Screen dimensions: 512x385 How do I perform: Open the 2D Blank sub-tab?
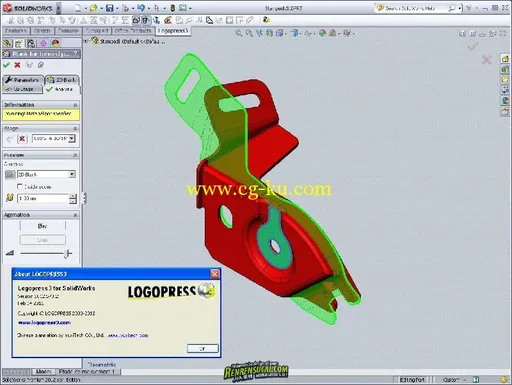point(62,80)
